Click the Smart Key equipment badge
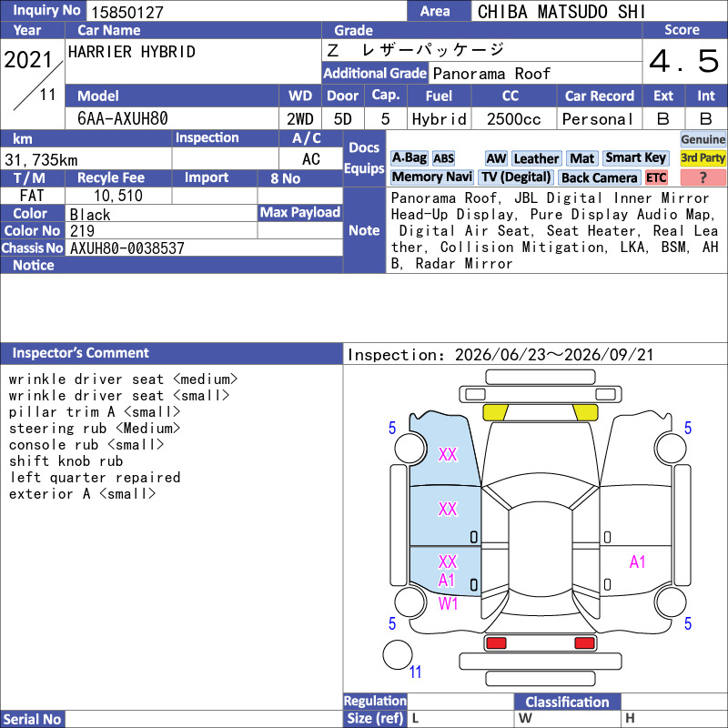The height and width of the screenshot is (728, 728). pyautogui.click(x=635, y=158)
